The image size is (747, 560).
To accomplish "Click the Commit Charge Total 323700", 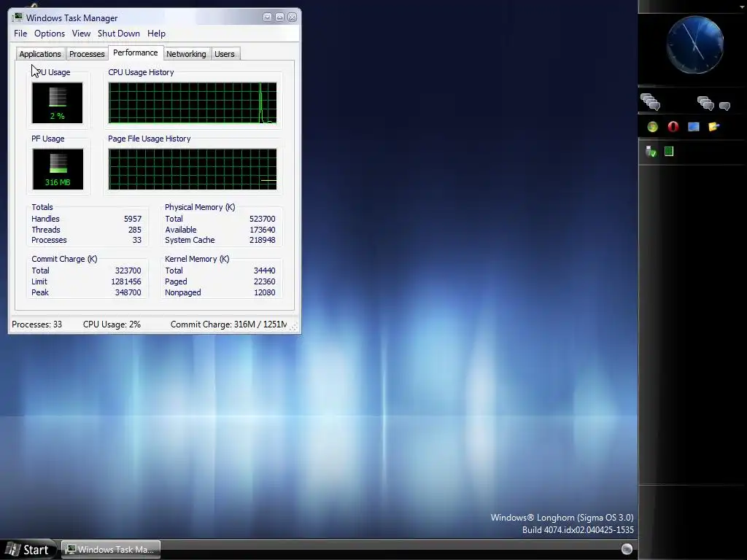I will coord(128,271).
